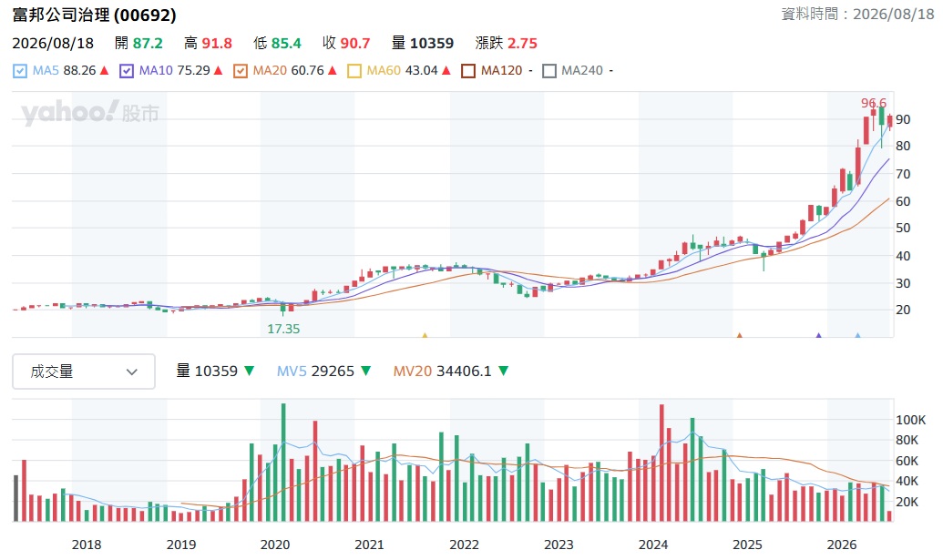Click the MA60 value 43.04
The height and width of the screenshot is (560, 943).
(422, 71)
